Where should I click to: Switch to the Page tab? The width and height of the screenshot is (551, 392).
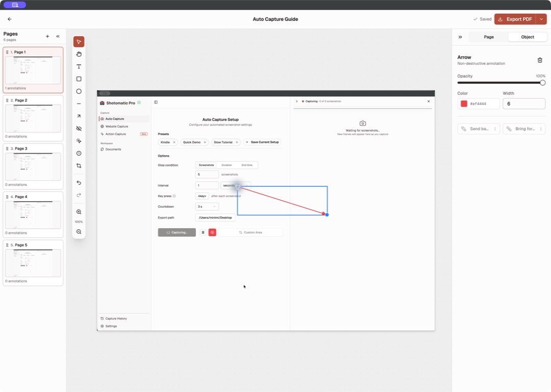(x=489, y=37)
